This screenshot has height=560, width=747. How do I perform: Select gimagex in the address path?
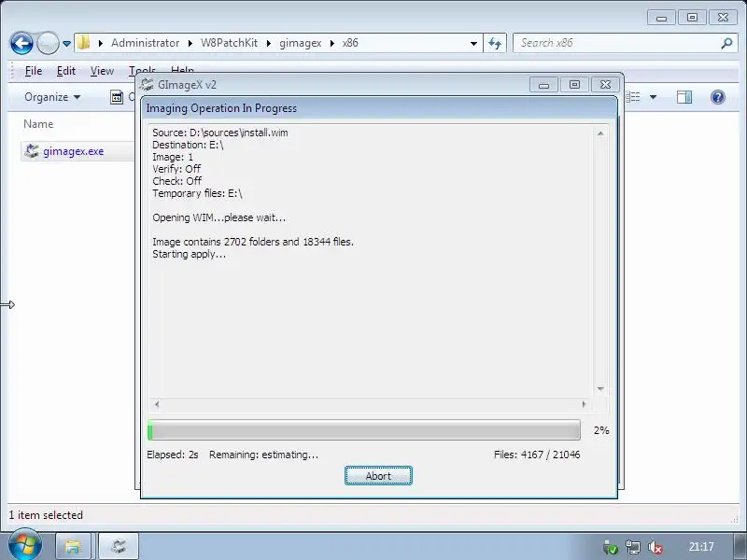click(300, 43)
